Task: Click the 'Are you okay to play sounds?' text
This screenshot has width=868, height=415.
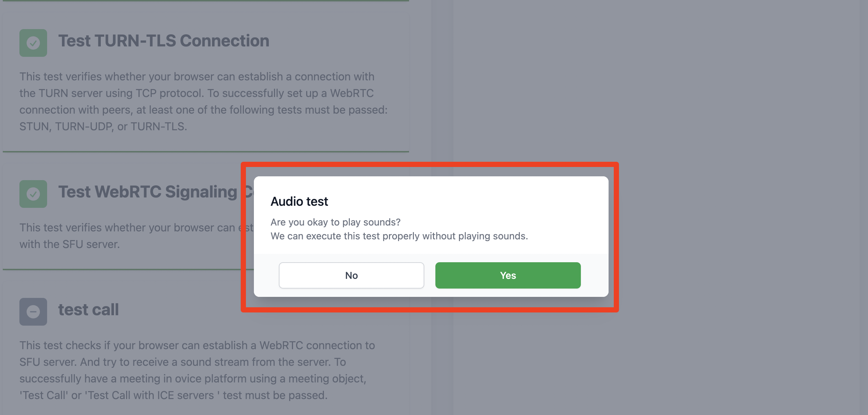Action: pos(335,222)
